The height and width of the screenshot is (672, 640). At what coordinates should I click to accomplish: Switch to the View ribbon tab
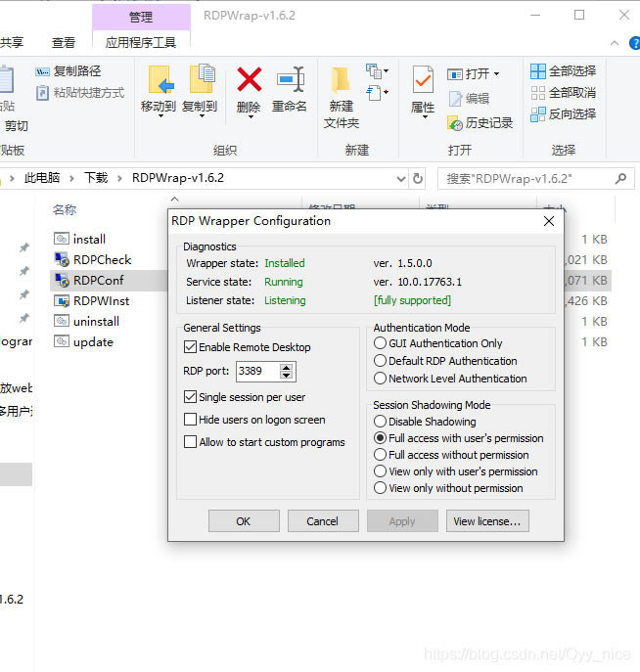pos(64,42)
